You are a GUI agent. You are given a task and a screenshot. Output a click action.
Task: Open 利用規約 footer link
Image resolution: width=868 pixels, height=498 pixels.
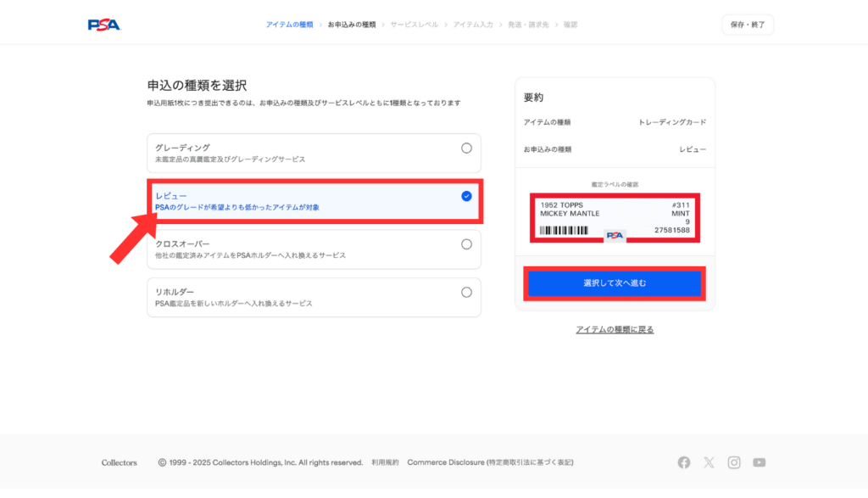pos(385,462)
